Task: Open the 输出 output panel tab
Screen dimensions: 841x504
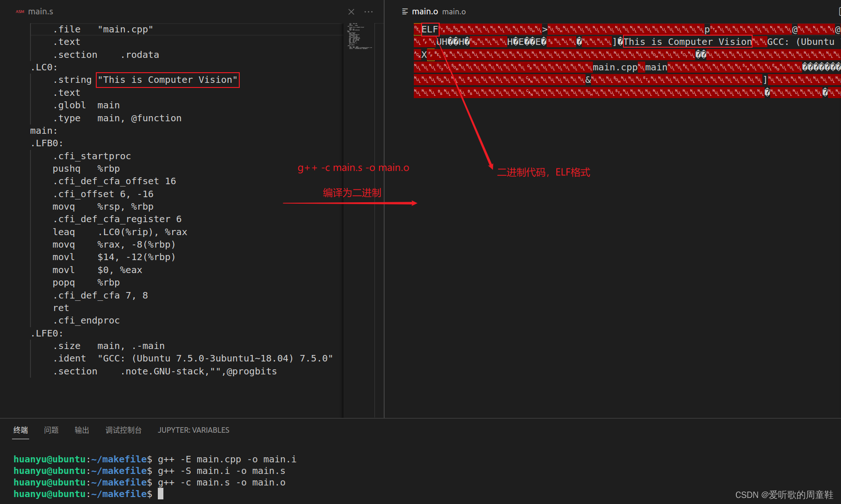Action: pos(81,430)
